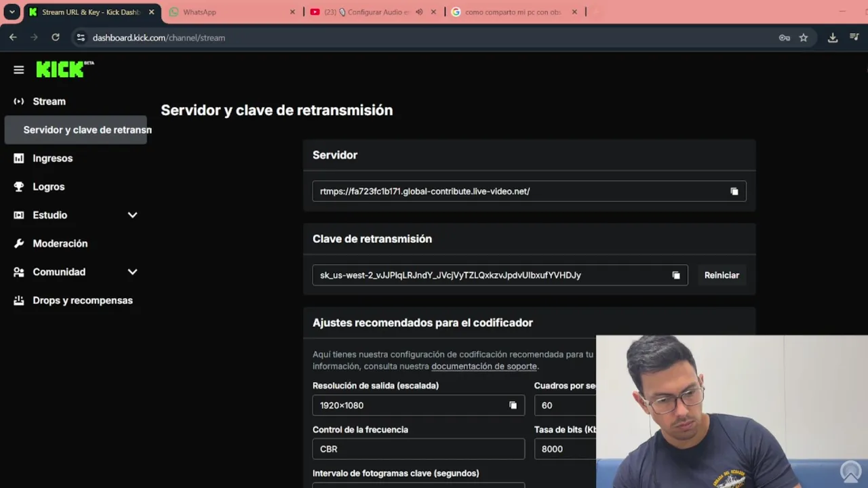Expand the Comunidad submenu chevron

coord(132,272)
